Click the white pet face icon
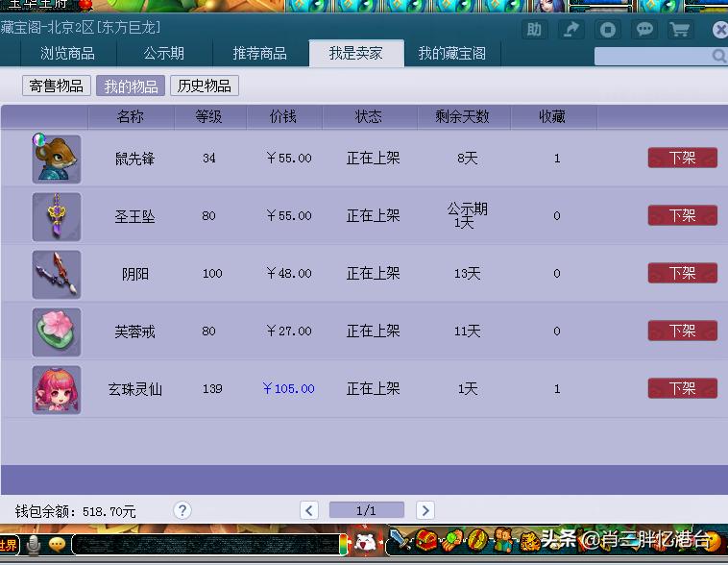Viewport: 728px width, 565px height. [365, 542]
